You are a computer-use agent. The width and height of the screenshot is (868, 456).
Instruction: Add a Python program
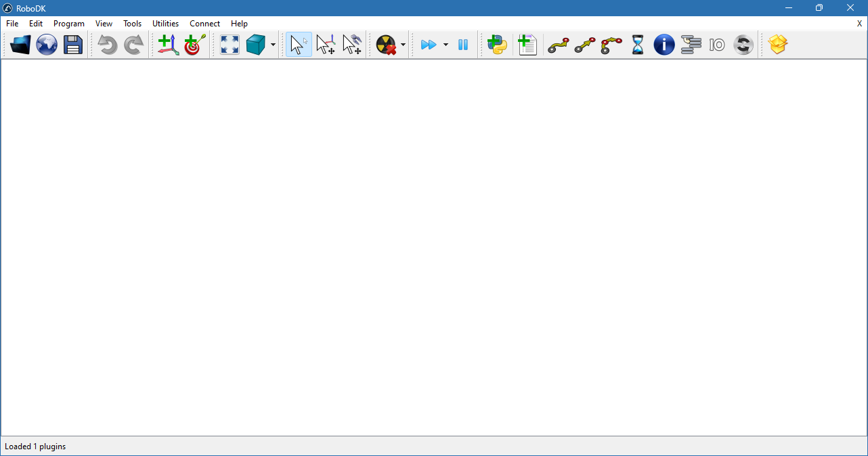click(x=498, y=45)
